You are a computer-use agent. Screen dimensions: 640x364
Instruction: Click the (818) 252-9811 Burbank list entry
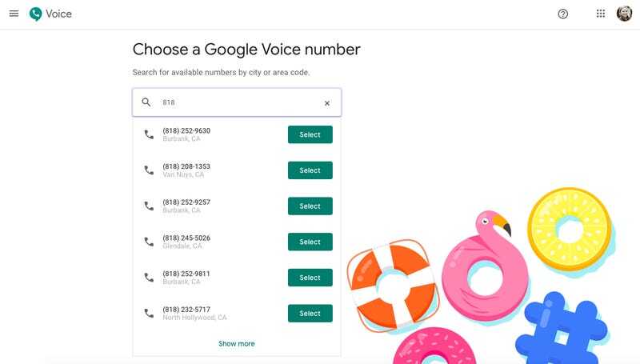pos(186,277)
